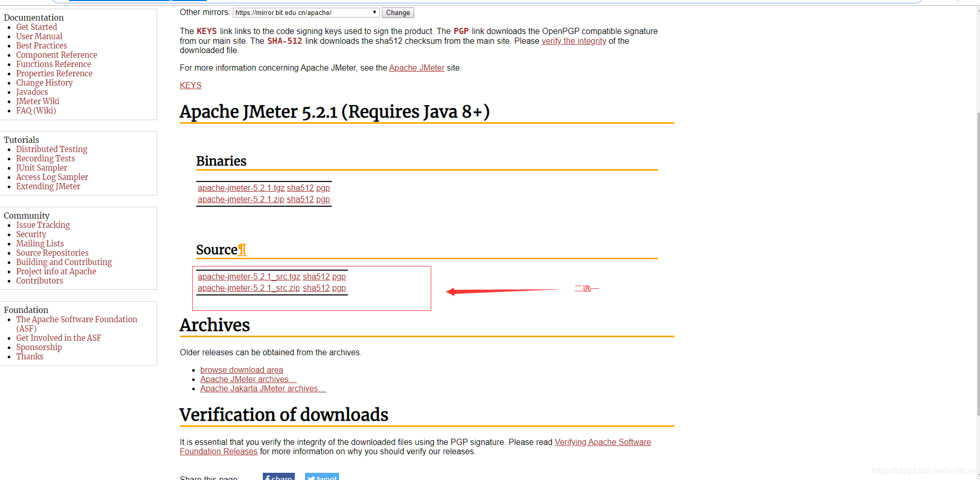Open Change History link
The height and width of the screenshot is (480, 980).
click(44, 82)
